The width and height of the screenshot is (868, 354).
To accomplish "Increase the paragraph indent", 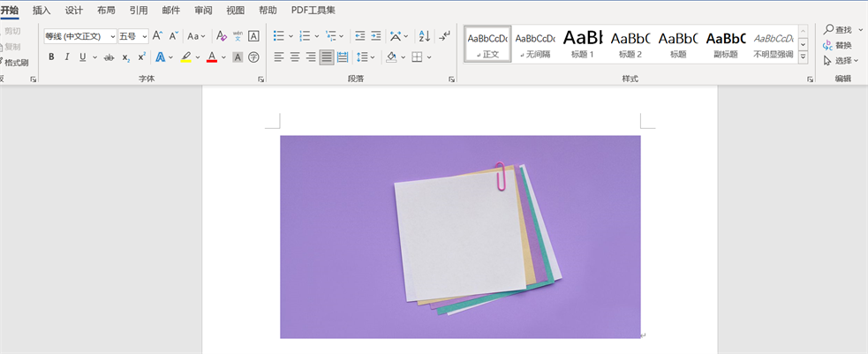I will (x=376, y=36).
